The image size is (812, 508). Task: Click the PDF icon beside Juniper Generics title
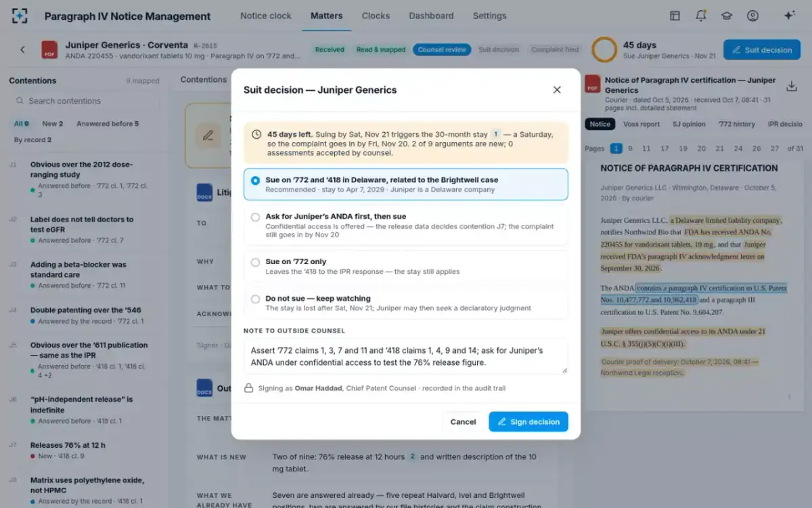point(49,49)
